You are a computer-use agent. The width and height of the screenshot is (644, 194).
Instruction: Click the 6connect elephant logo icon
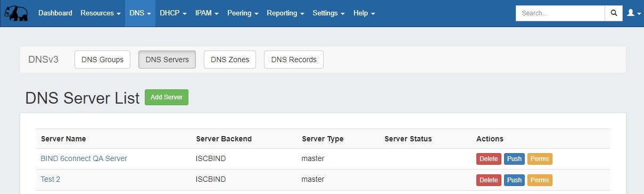[16, 13]
